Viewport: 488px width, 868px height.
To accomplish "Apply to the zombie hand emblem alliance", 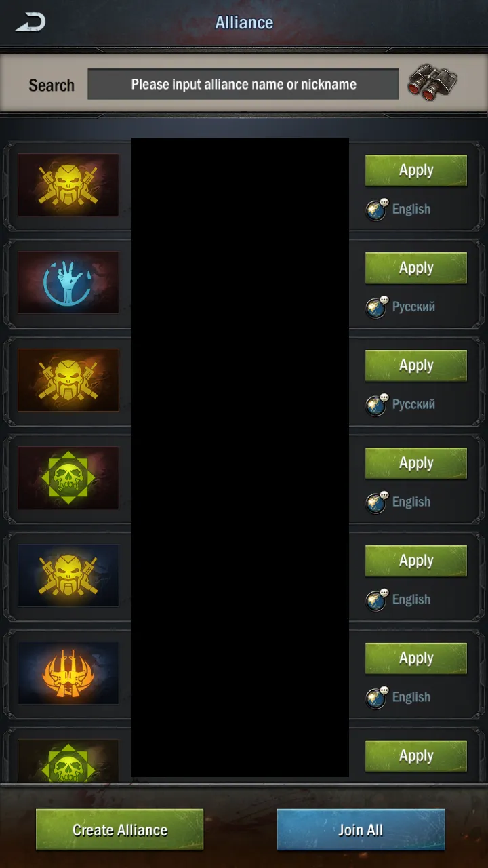I will tap(416, 268).
